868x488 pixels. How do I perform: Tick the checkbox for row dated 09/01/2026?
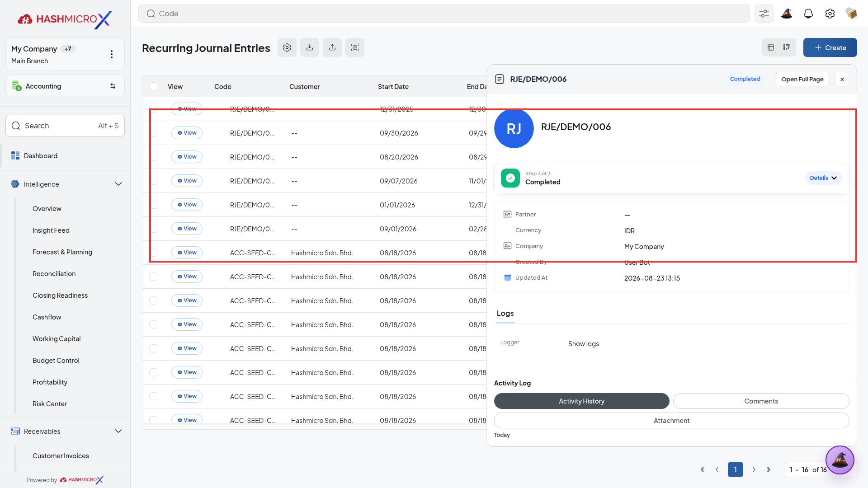click(153, 229)
